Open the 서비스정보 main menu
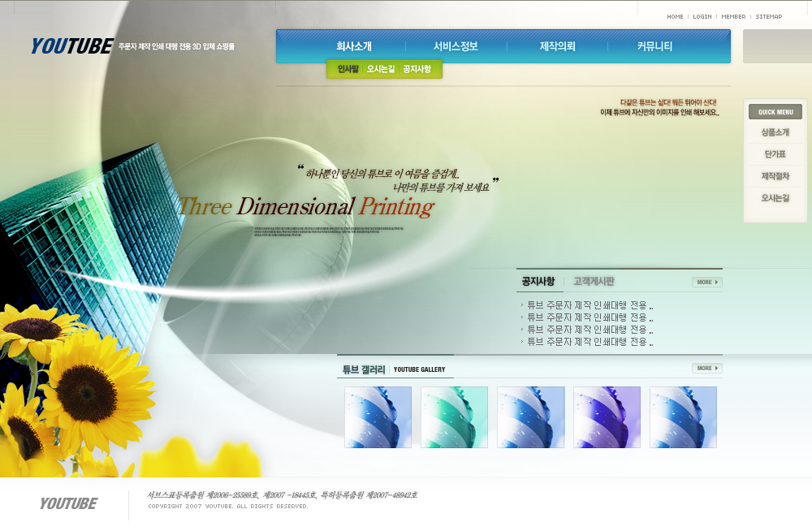This screenshot has width=812, height=531. tap(456, 46)
